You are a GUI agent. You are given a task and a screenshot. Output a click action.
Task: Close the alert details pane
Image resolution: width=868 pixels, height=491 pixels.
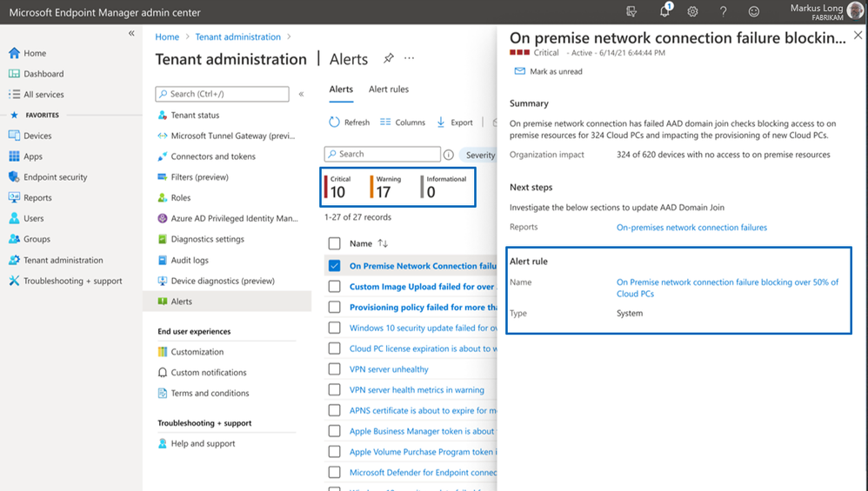(x=858, y=36)
